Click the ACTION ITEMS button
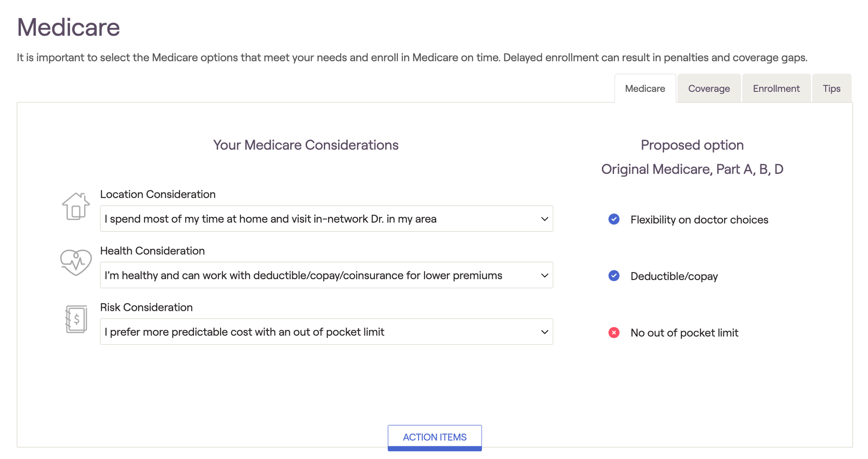This screenshot has width=868, height=459. [x=434, y=438]
